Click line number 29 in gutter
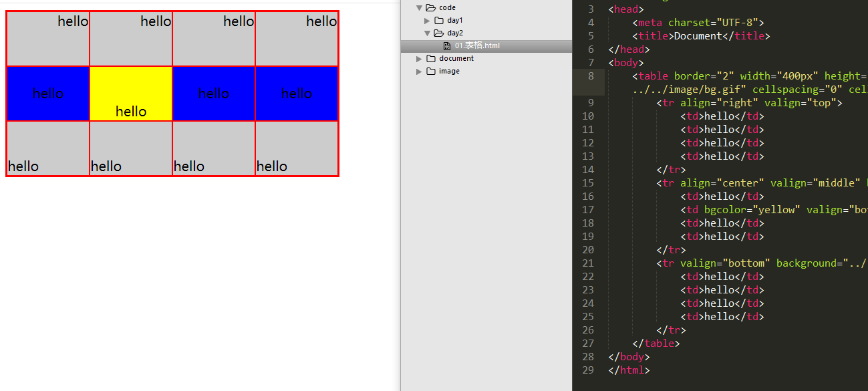This screenshot has height=391, width=868. (x=587, y=370)
